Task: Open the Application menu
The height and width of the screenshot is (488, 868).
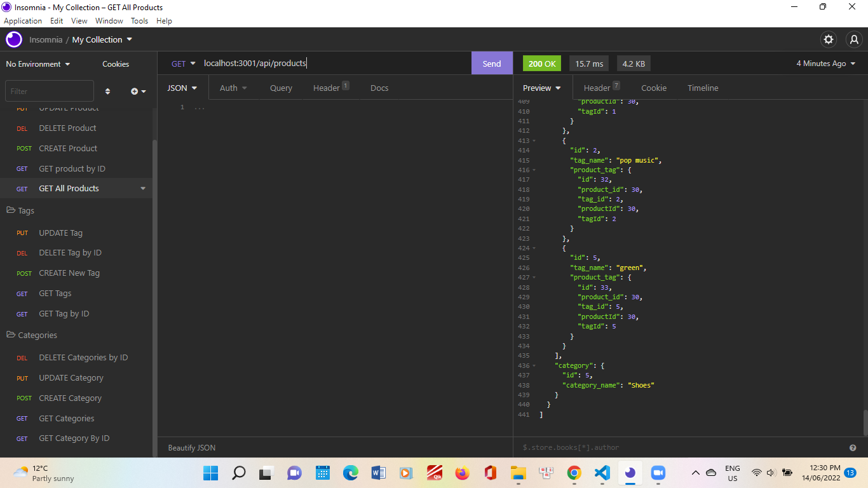Action: pos(23,20)
